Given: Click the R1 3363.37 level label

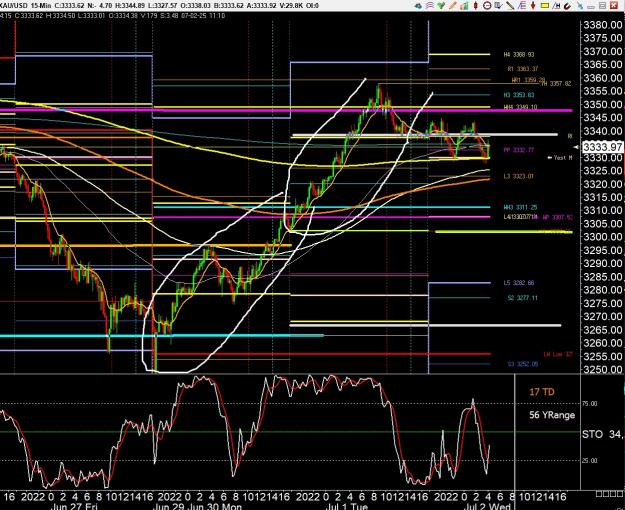Looking at the screenshot, I should 523,69.
